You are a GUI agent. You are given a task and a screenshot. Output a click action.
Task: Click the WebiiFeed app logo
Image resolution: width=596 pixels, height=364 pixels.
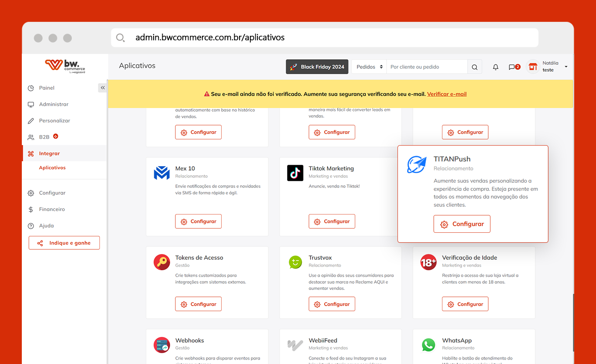(295, 345)
